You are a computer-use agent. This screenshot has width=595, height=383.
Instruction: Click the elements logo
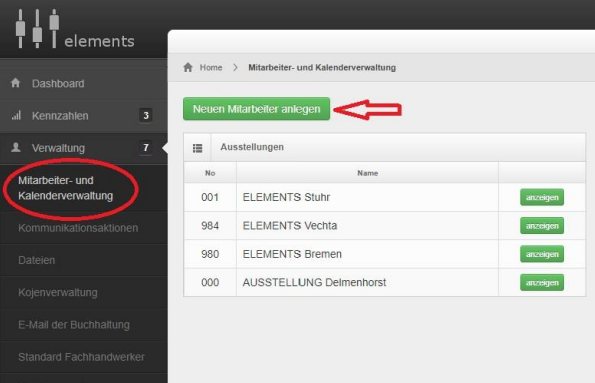[75, 29]
